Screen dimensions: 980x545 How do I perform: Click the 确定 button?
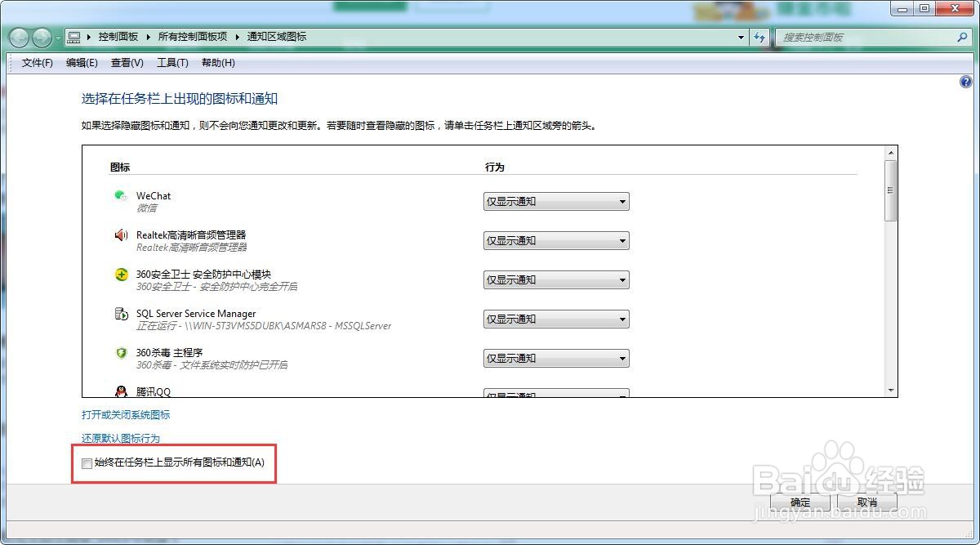click(x=800, y=502)
